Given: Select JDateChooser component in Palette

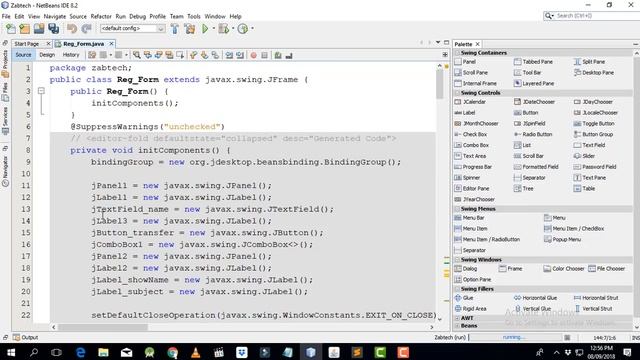Looking at the screenshot, I should coord(534,102).
